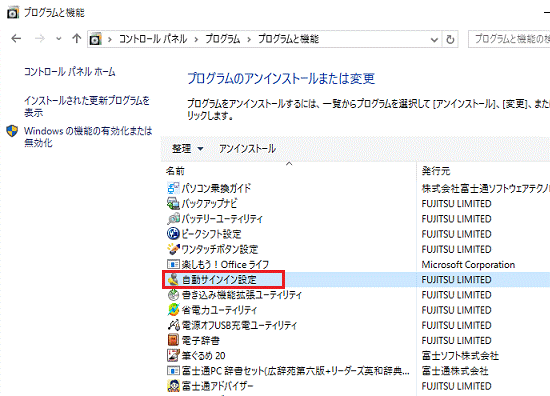The width and height of the screenshot is (550, 396).
Task: Select the ワンタッチボタン設定 list entry
Action: click(x=220, y=249)
